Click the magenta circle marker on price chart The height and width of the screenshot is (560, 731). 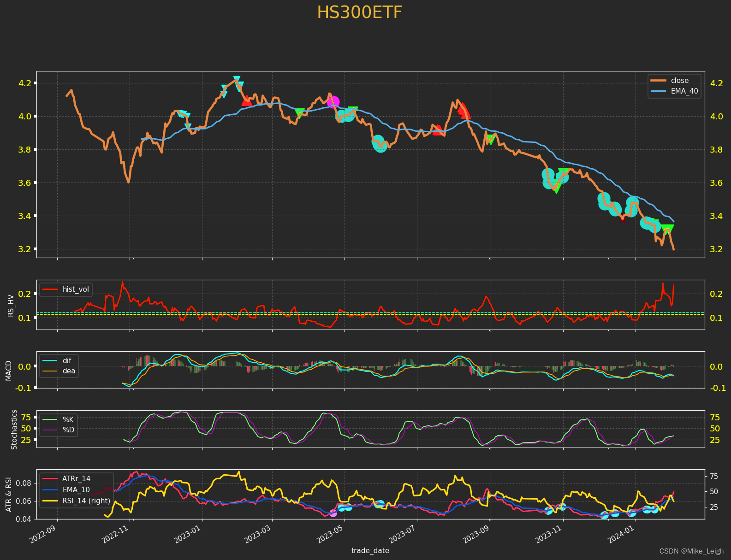(333, 102)
